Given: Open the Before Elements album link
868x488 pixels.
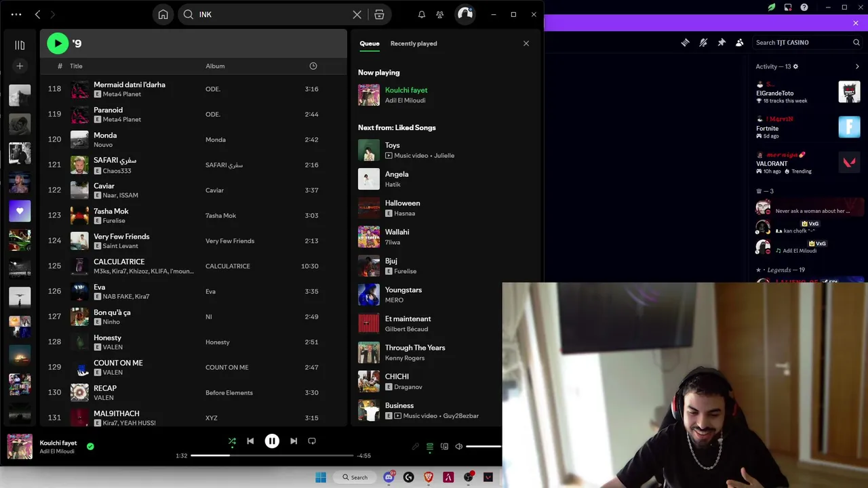Looking at the screenshot, I should point(229,392).
